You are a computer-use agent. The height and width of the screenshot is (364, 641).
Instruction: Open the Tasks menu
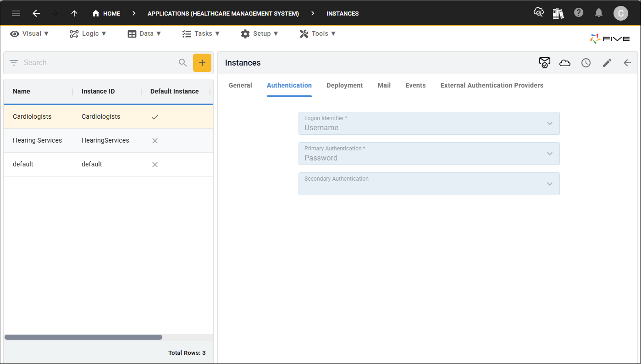pyautogui.click(x=201, y=33)
